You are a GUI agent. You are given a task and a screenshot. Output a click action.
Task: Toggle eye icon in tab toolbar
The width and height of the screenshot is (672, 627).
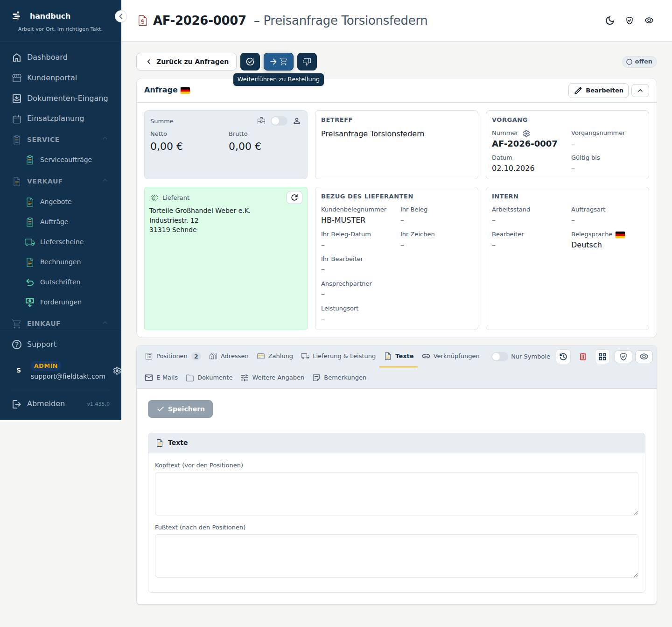tap(644, 357)
